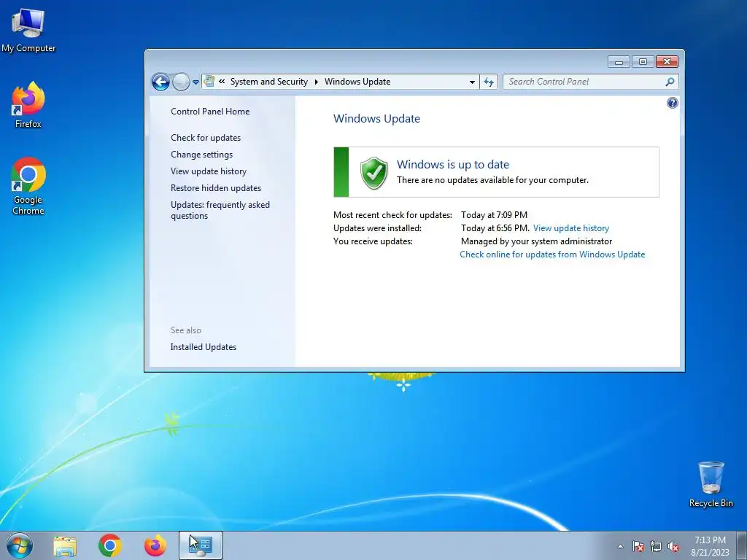The image size is (747, 560).
Task: Click View update history beside installed time
Action: point(571,228)
